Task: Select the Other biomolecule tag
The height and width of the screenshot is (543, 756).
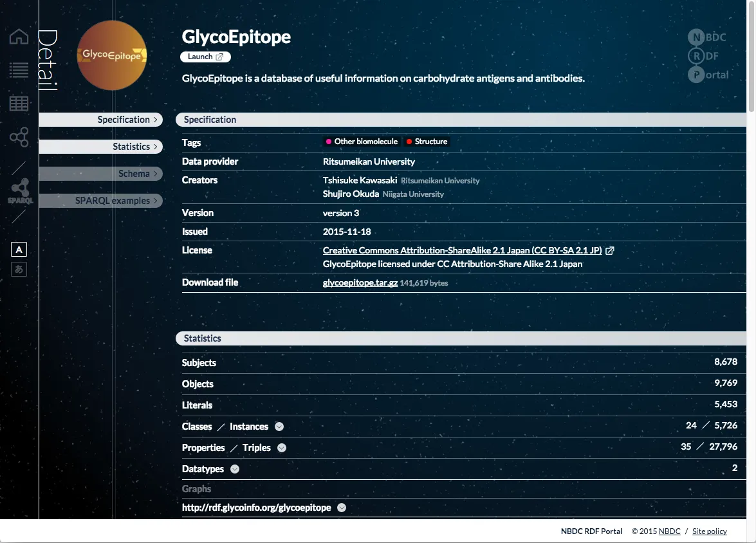Action: coord(362,142)
